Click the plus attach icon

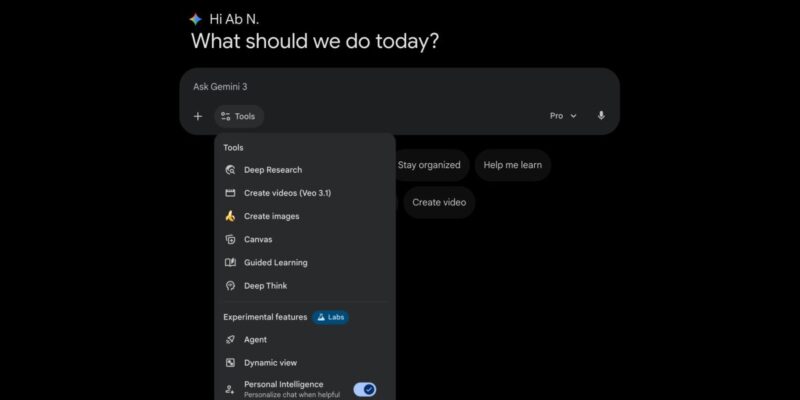tap(197, 116)
